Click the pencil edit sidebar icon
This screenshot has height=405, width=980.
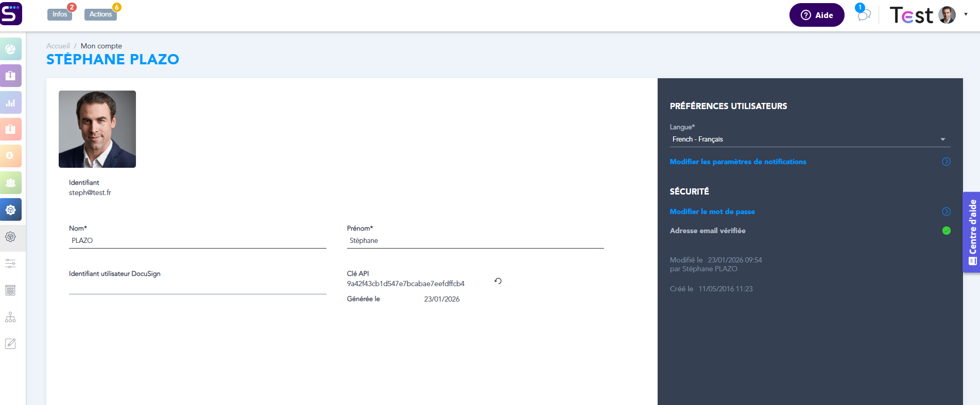point(10,344)
